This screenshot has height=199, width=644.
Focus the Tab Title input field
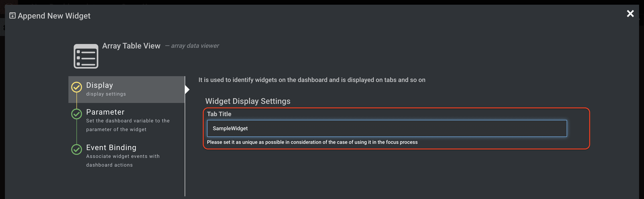pyautogui.click(x=387, y=128)
